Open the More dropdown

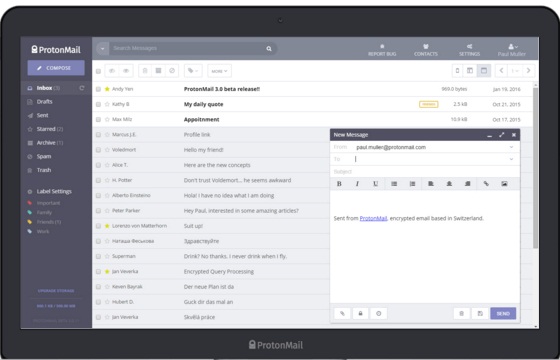click(x=219, y=71)
